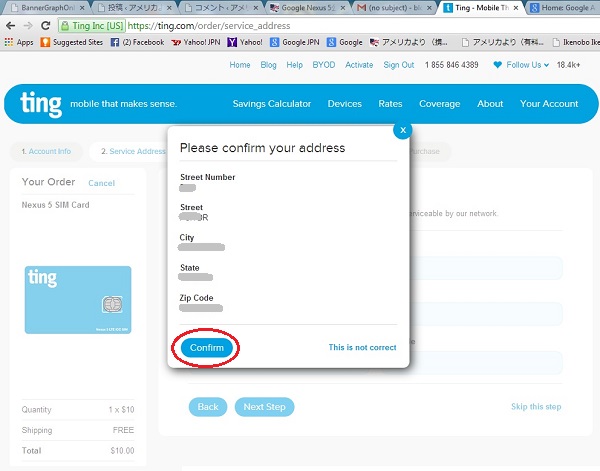Open the Google bookmark
Viewport: 600px width, 471px height.
coord(344,42)
